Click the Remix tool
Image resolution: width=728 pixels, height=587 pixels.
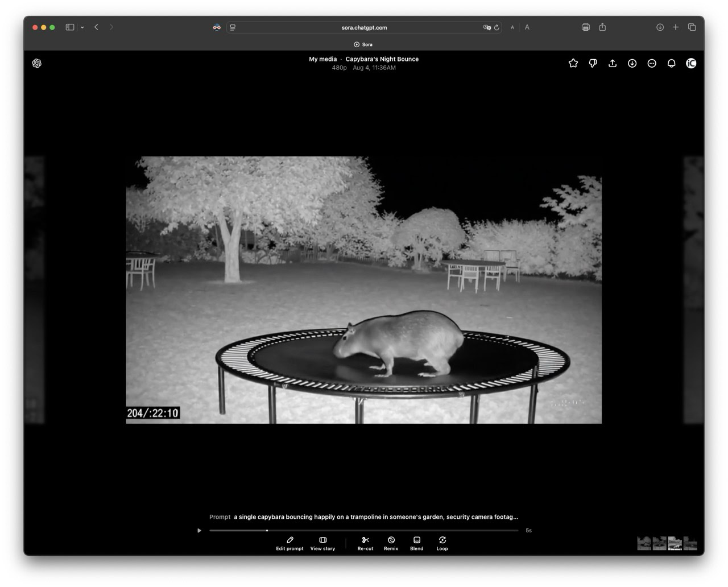tap(391, 543)
